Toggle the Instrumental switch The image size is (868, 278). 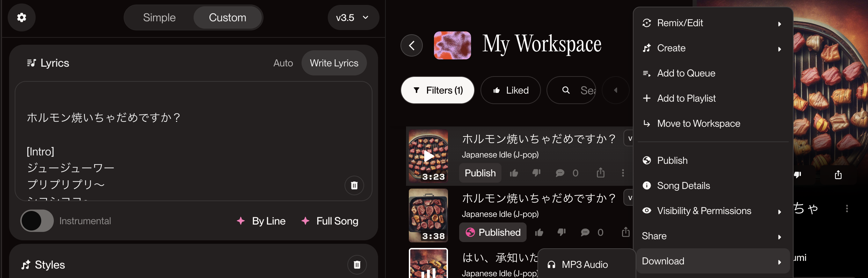[37, 221]
